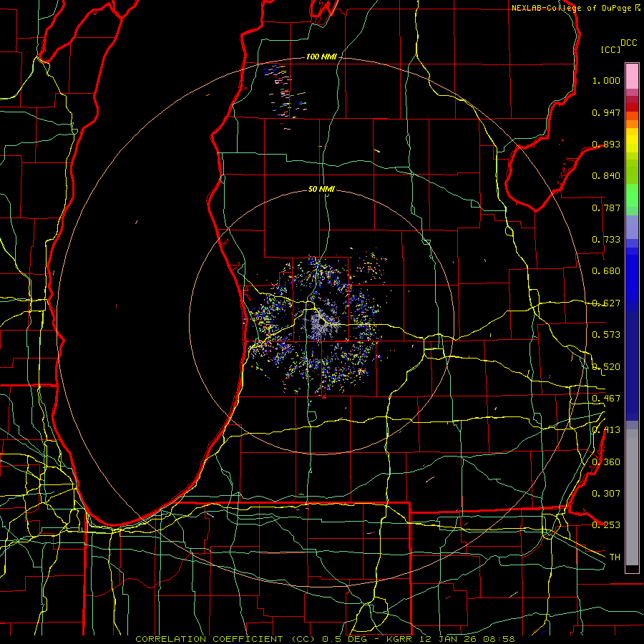
Task: Click the 0.627 legend value
Action: (x=606, y=303)
